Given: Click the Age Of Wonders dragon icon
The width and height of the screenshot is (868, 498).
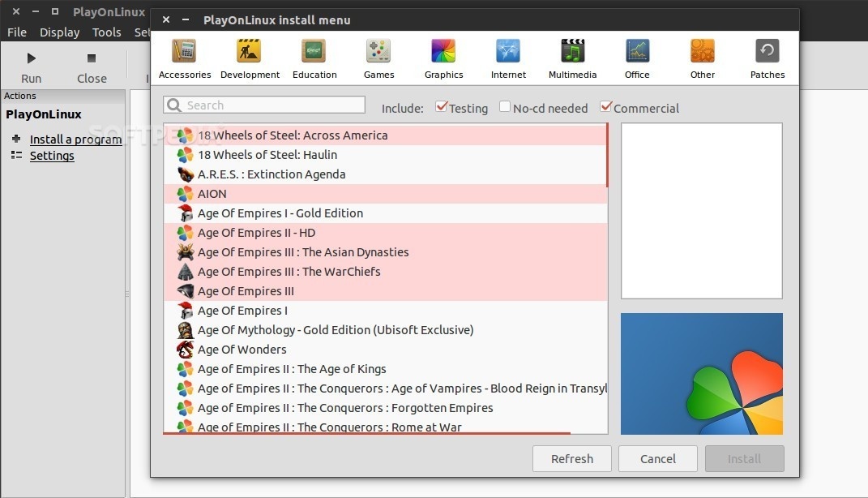Looking at the screenshot, I should point(185,349).
